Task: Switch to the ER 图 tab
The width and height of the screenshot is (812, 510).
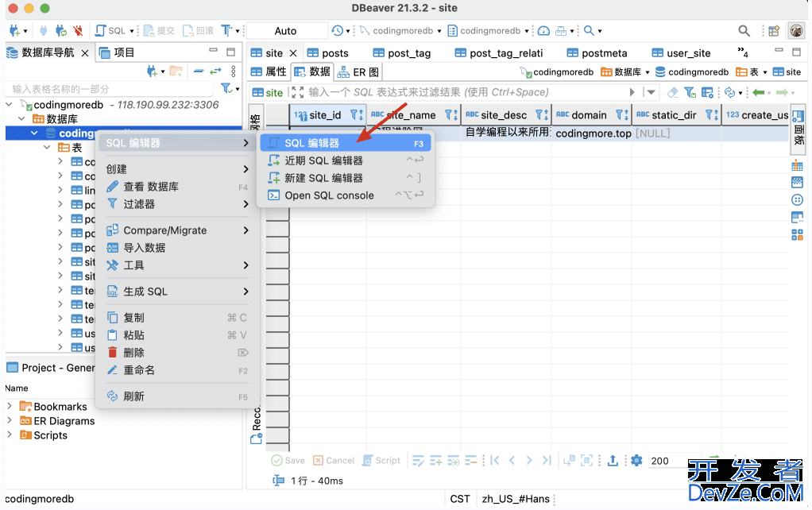Action: pos(358,71)
